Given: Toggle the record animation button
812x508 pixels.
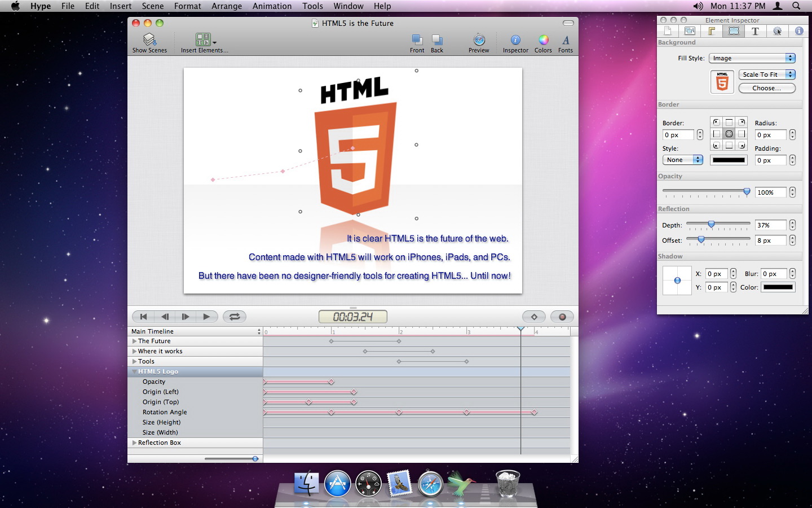Looking at the screenshot, I should click(562, 317).
